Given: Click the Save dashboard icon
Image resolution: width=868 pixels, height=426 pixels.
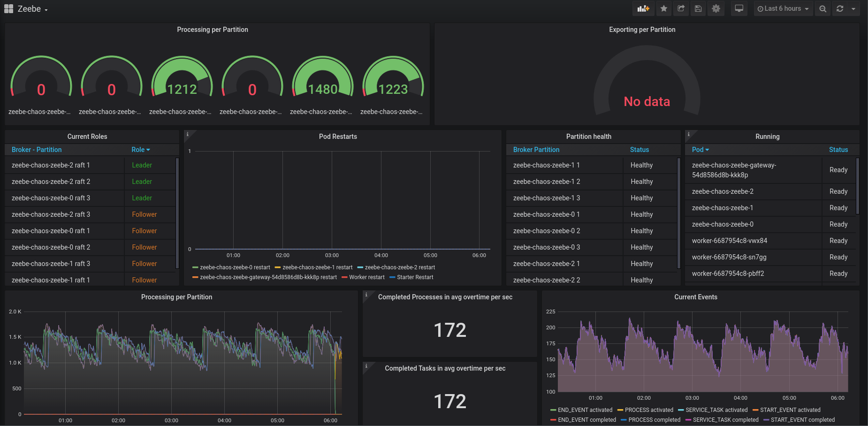Looking at the screenshot, I should point(698,8).
